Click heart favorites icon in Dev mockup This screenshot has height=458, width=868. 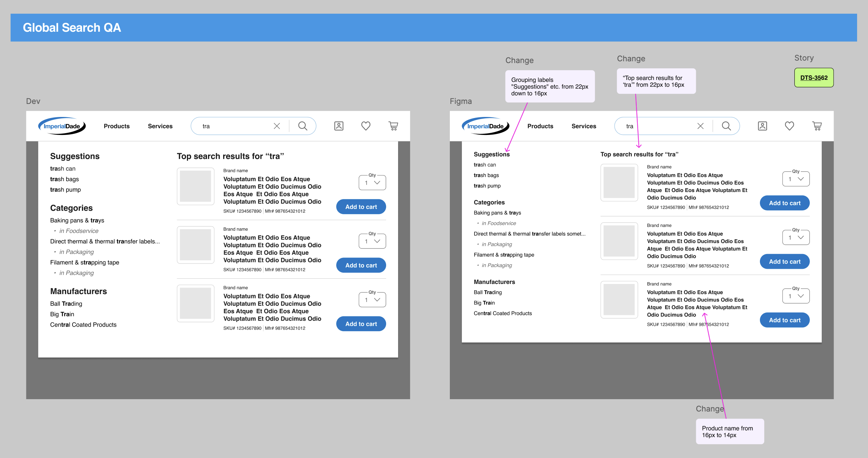(366, 126)
